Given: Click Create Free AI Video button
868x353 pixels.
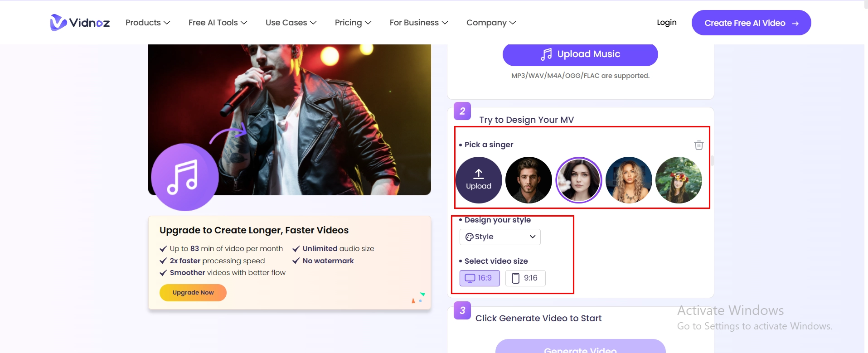Looking at the screenshot, I should click(751, 23).
